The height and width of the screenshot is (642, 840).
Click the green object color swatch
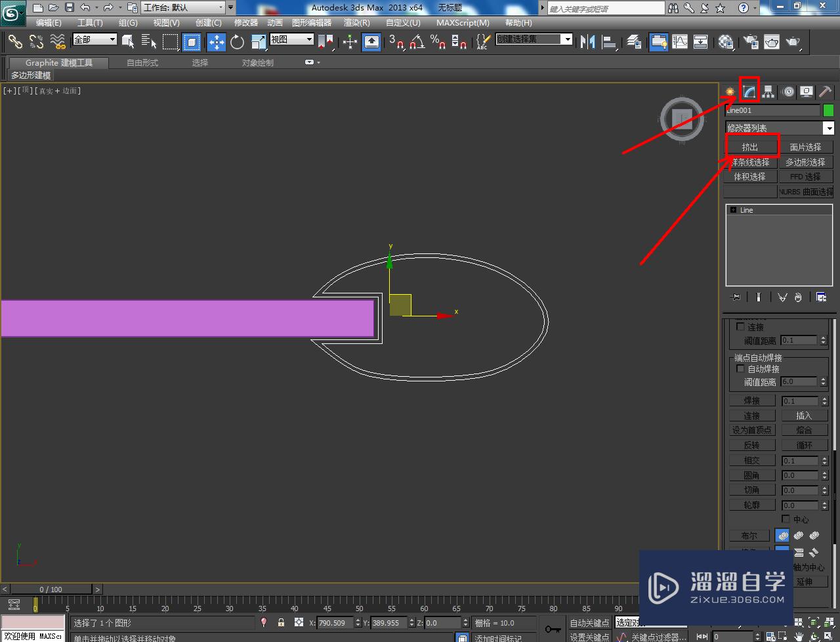[828, 110]
